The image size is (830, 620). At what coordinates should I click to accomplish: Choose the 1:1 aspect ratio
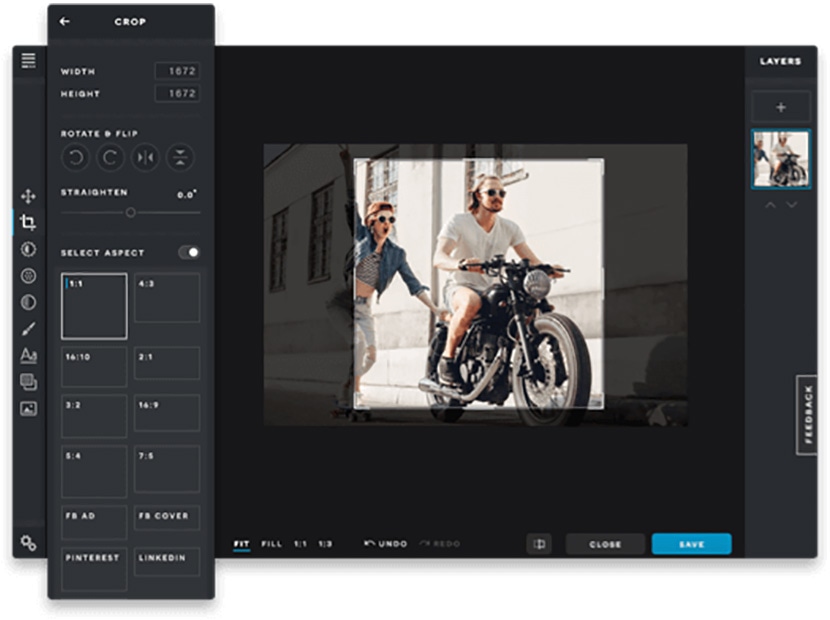tap(94, 306)
